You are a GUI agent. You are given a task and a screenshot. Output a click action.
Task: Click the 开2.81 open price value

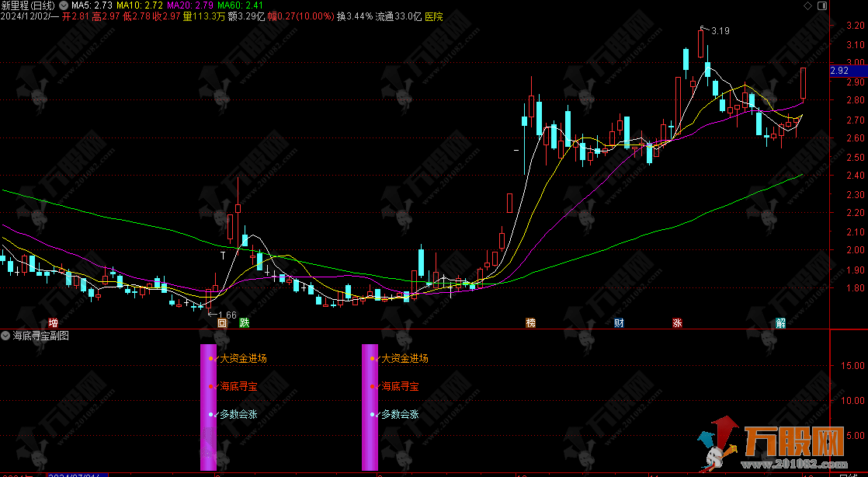(x=76, y=16)
